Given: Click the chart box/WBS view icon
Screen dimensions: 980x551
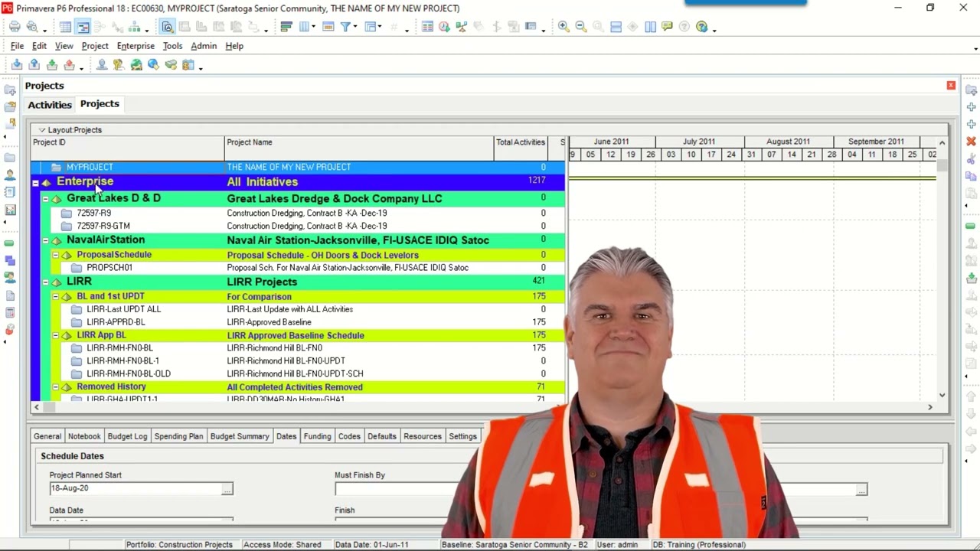Looking at the screenshot, I should tap(135, 27).
